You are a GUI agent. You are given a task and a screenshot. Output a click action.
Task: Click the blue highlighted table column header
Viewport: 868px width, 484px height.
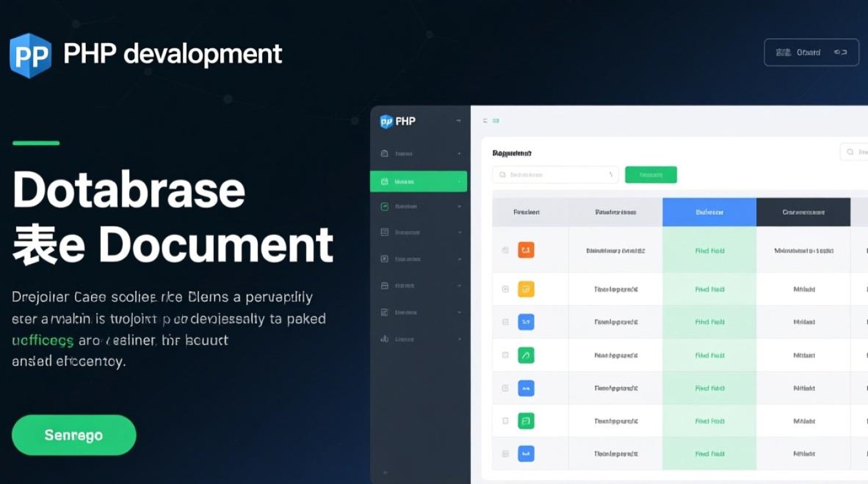tap(709, 212)
